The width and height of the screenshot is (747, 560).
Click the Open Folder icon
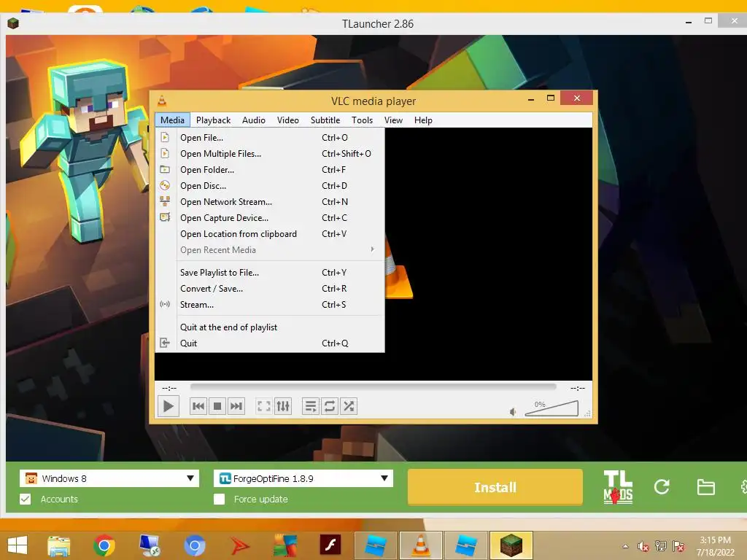point(165,169)
